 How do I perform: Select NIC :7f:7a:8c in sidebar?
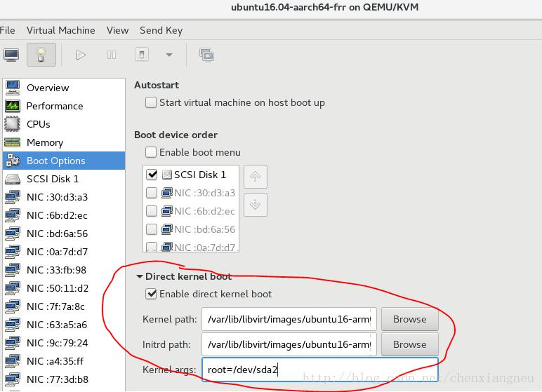coord(64,306)
